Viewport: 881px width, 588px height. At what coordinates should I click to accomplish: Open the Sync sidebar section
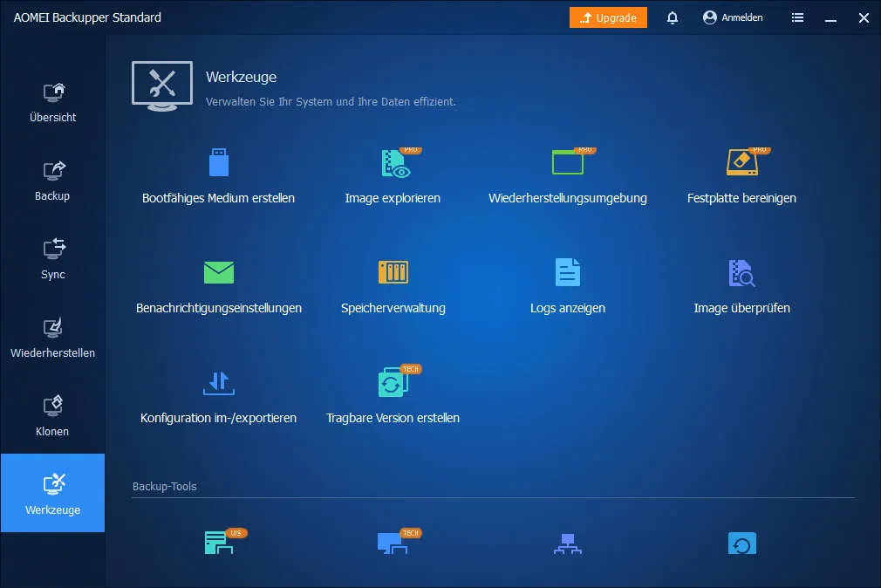click(x=52, y=258)
